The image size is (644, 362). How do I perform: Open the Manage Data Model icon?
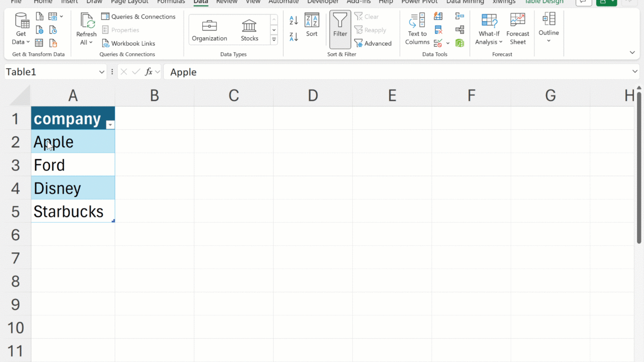pyautogui.click(x=459, y=43)
